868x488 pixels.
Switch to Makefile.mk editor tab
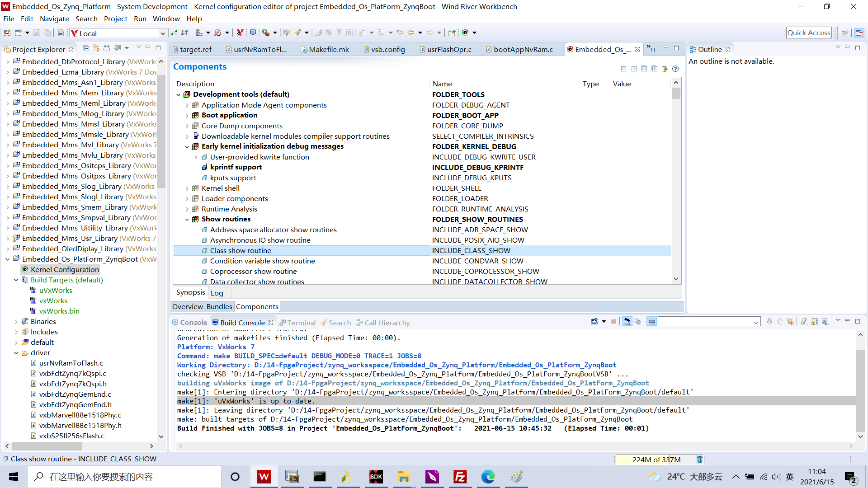point(325,49)
